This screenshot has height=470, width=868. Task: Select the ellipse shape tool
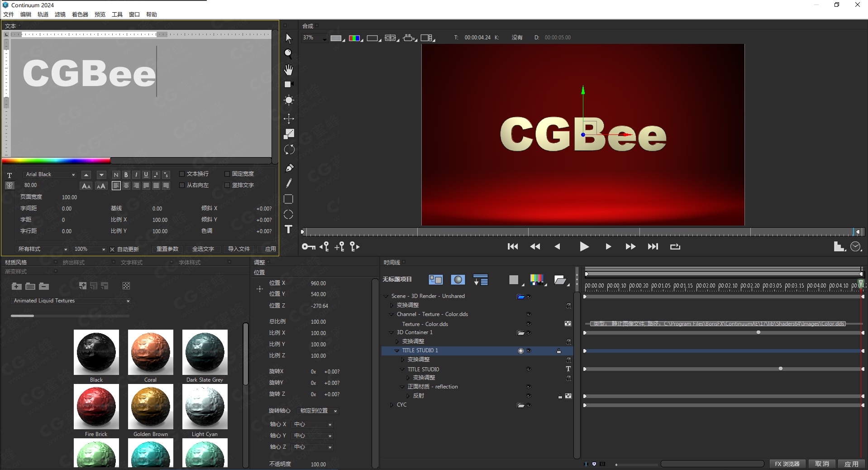pyautogui.click(x=288, y=215)
